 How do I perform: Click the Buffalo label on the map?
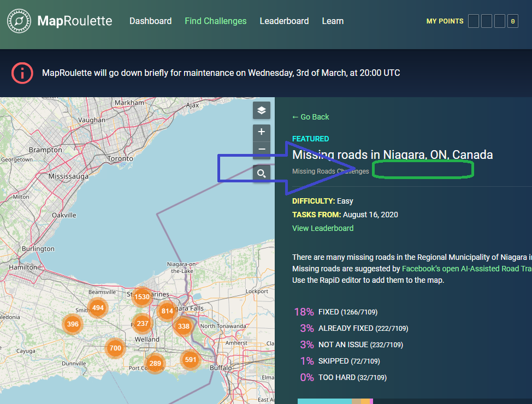tap(221, 368)
